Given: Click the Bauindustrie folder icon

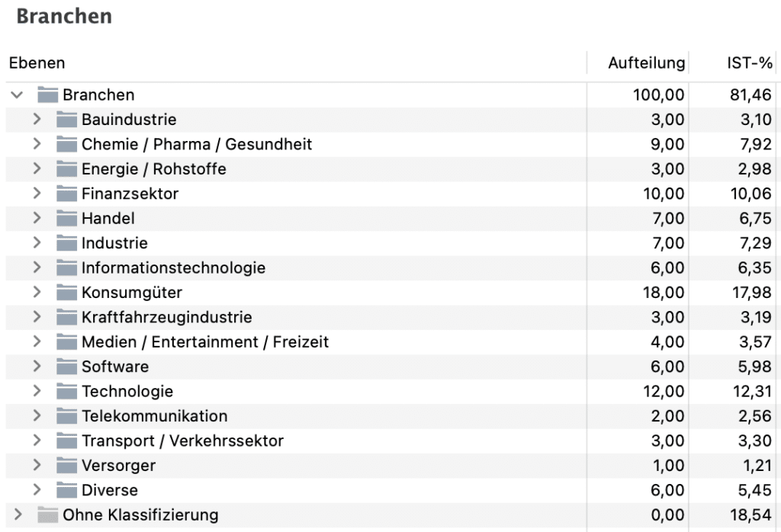Looking at the screenshot, I should click(x=67, y=120).
